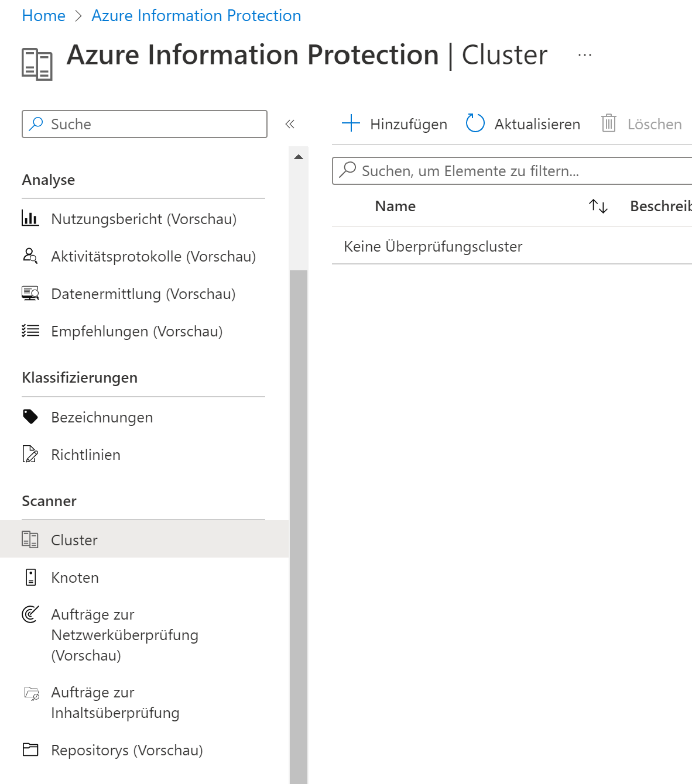
Task: Select Aufträge zur Inhaltsüberprüfung
Action: (115, 702)
